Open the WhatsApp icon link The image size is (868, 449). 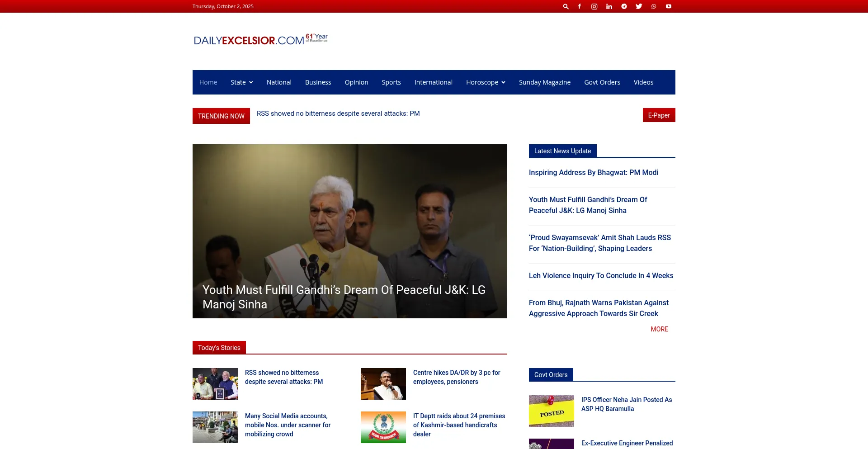[654, 6]
